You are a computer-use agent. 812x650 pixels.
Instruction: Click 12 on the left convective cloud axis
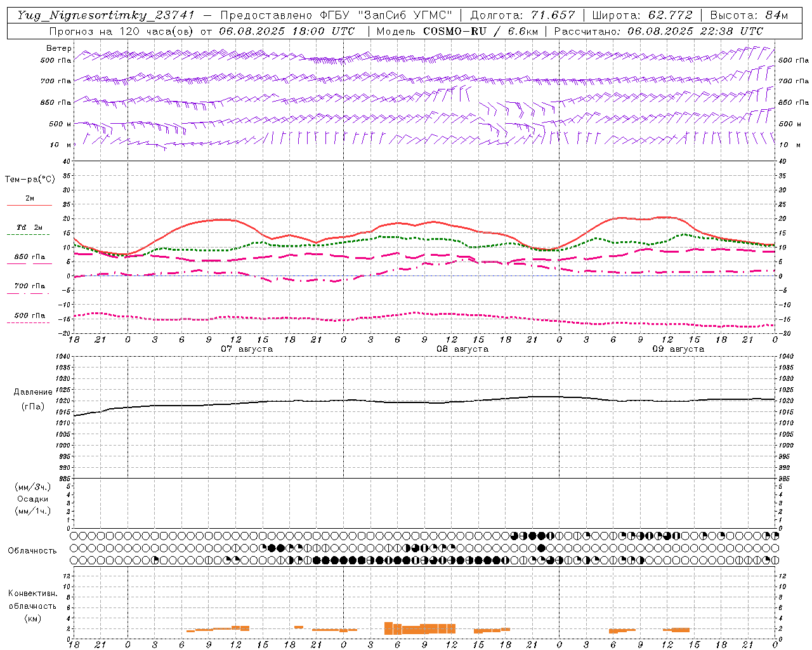pos(66,576)
